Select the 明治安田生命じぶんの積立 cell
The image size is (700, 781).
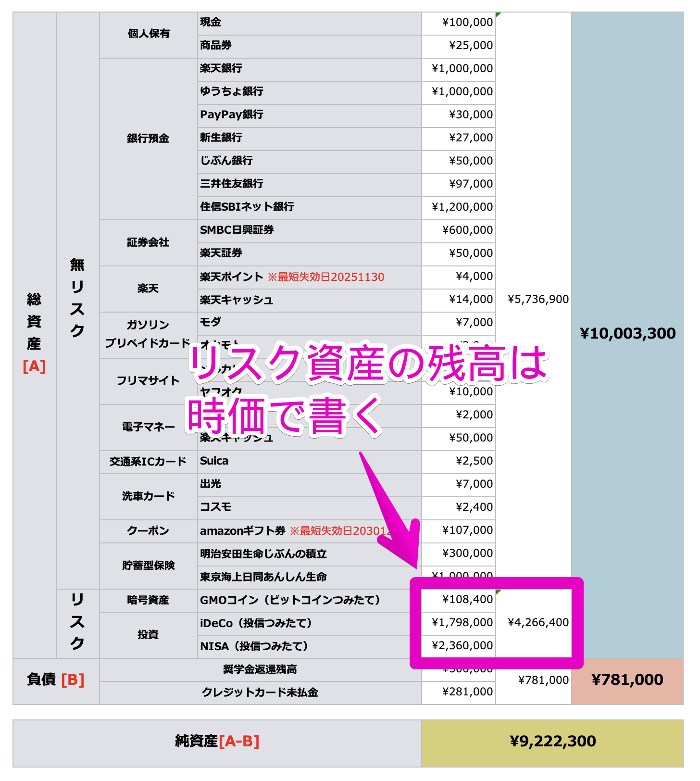click(x=309, y=554)
